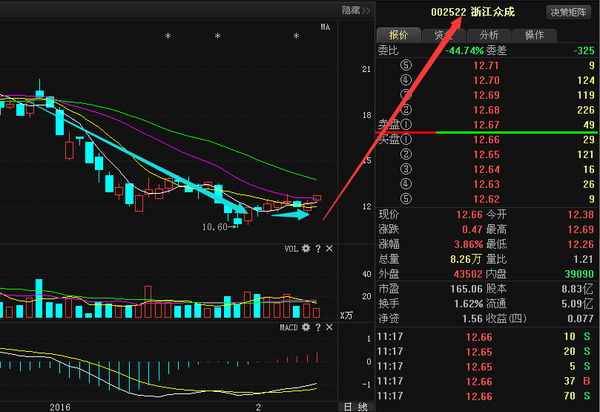Click the red-green bid ratio bar
Image resolution: width=600 pixels, height=412 pixels.
click(x=486, y=132)
